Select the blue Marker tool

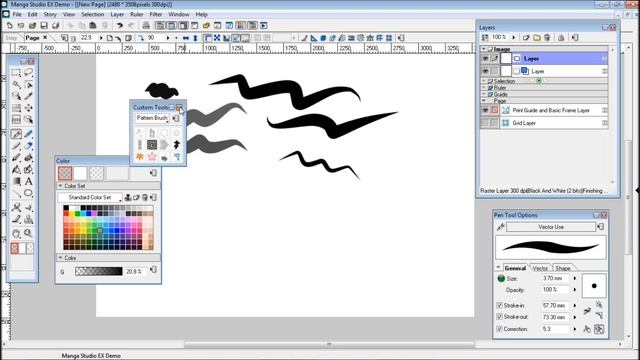point(28,134)
